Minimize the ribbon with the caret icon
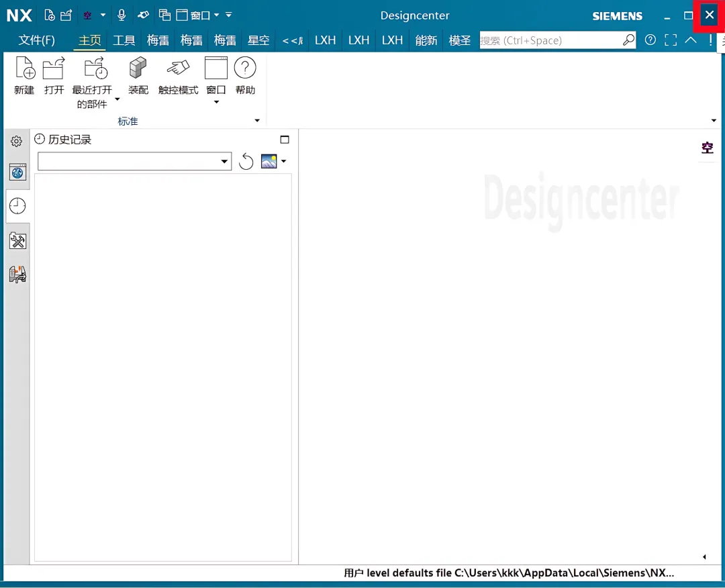The image size is (725, 588). [691, 40]
